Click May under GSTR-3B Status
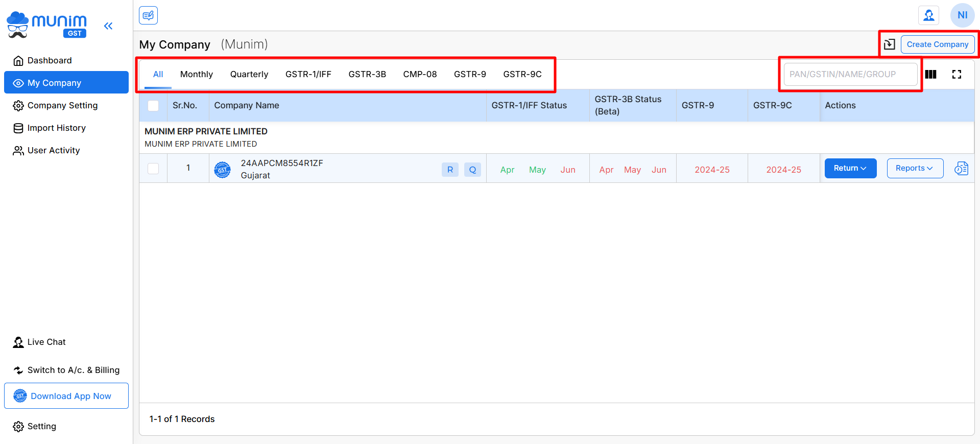Viewport: 980px width, 444px height. tap(632, 170)
